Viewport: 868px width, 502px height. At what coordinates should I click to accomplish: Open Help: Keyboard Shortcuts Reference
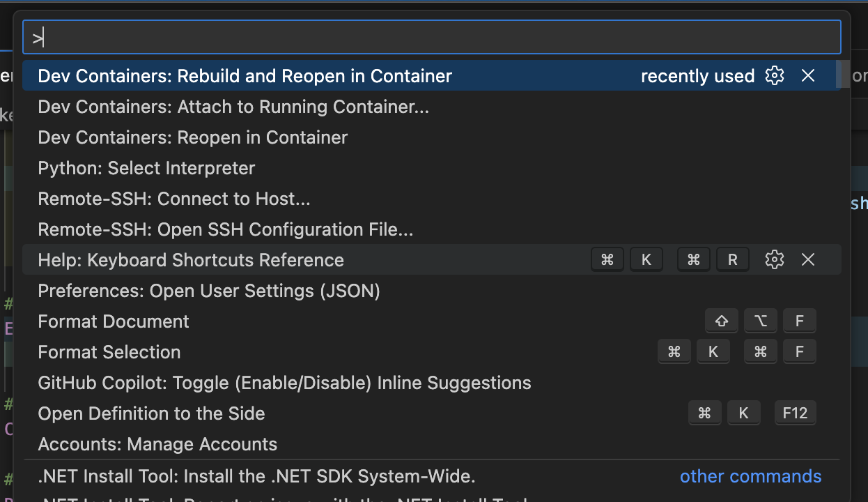click(x=191, y=260)
